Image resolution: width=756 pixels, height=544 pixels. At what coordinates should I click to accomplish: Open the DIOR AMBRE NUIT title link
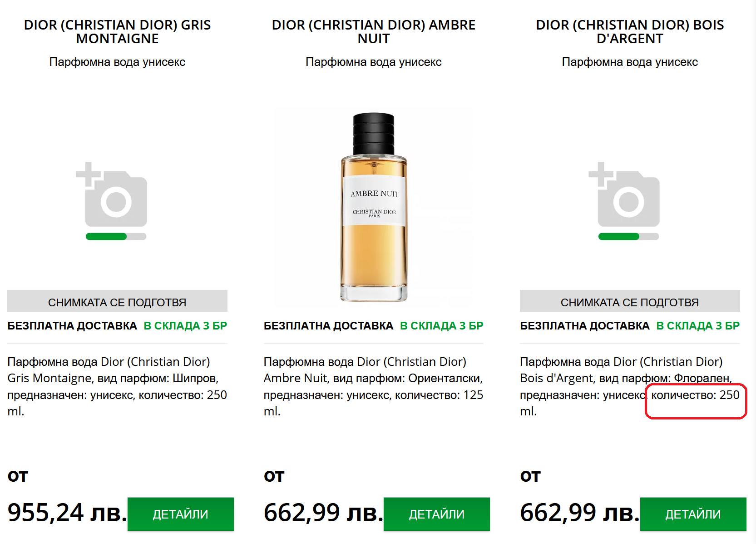(x=374, y=32)
